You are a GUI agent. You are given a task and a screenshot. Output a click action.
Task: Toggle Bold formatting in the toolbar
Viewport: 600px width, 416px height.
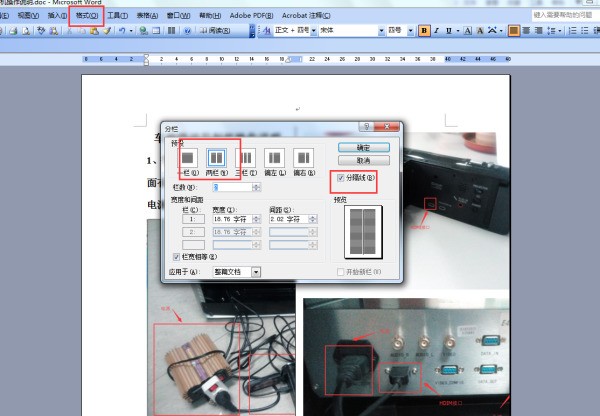tap(424, 31)
